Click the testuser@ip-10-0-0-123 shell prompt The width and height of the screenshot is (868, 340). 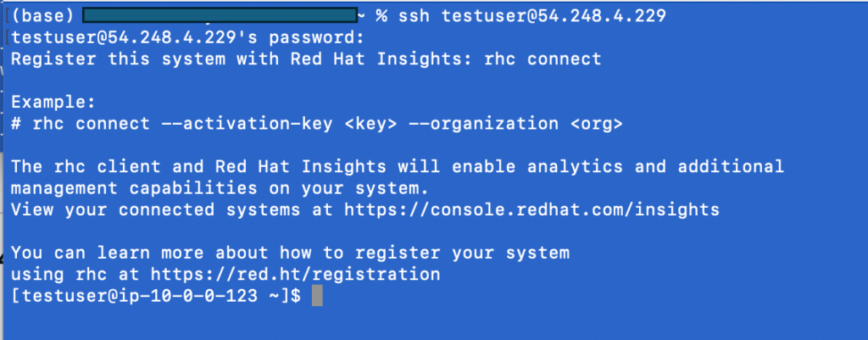pos(155,296)
